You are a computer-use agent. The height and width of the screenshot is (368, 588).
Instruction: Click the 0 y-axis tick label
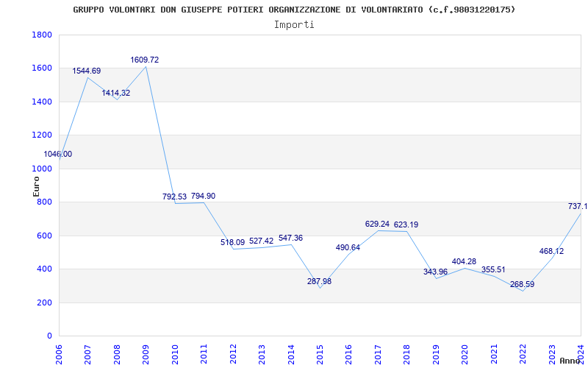tap(49, 336)
